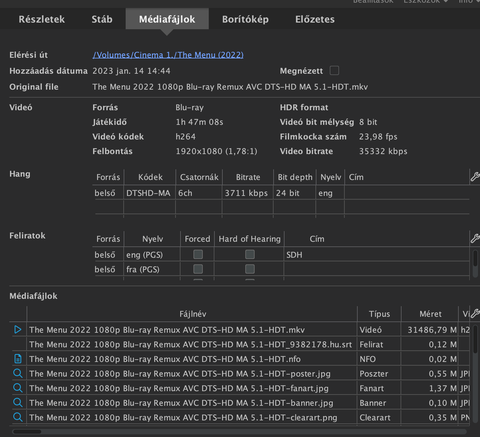The height and width of the screenshot is (437, 480).
Task: Switch to the Előzetes tab
Action: [315, 19]
